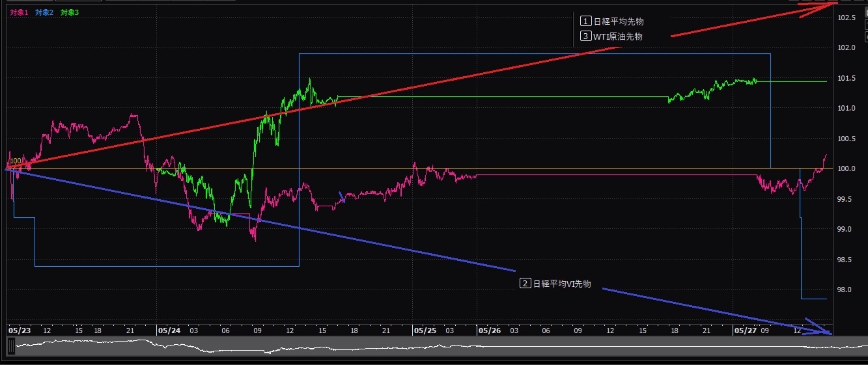Click the 101.0 value on the price axis
Viewport: 868px width, 365px height.
tap(847, 109)
